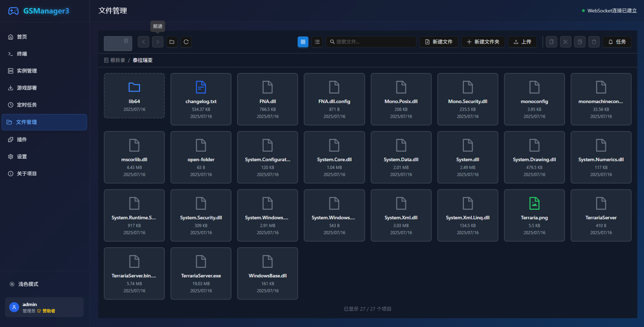The width and height of the screenshot is (644, 327).
Task: Switch to grid view
Action: pos(303,42)
